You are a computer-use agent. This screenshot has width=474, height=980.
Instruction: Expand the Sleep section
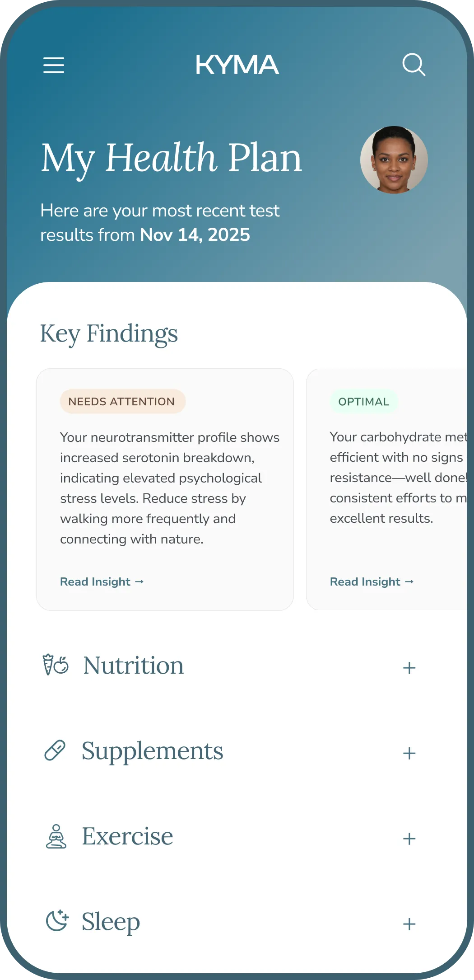click(x=409, y=922)
